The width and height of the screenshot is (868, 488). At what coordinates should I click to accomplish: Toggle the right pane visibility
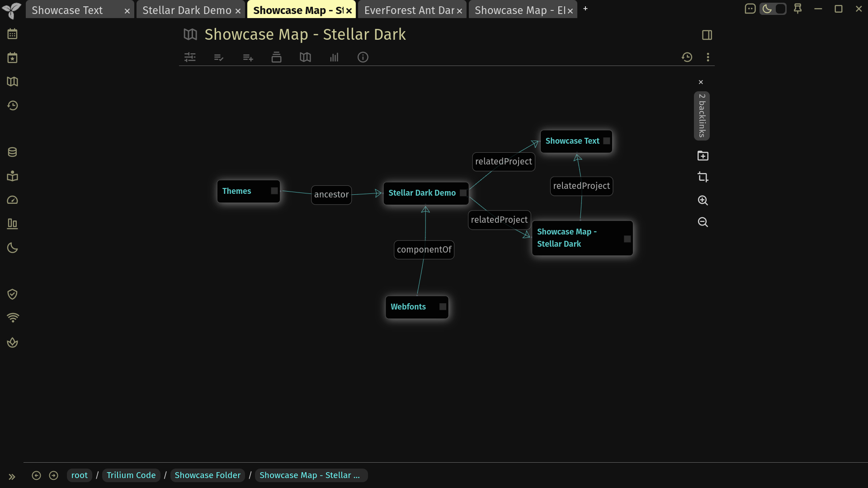point(707,35)
